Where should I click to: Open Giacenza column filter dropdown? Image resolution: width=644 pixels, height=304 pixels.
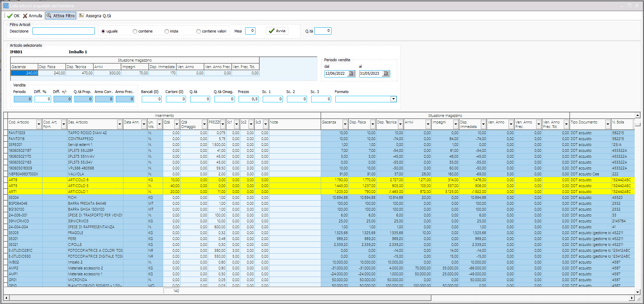click(345, 125)
